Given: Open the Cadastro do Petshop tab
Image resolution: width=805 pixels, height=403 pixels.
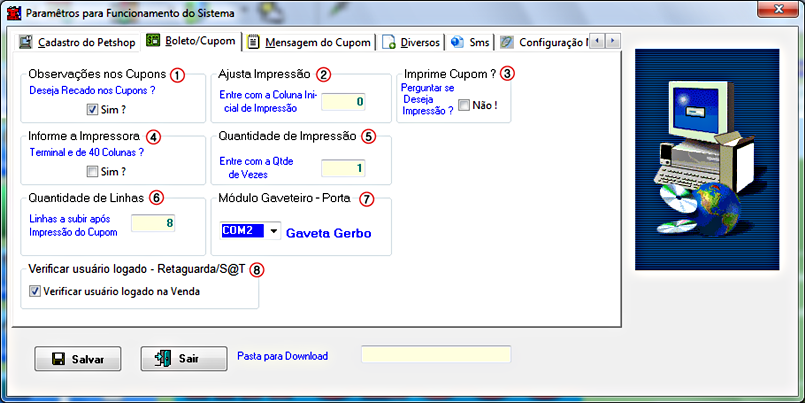Looking at the screenshot, I should [77, 42].
